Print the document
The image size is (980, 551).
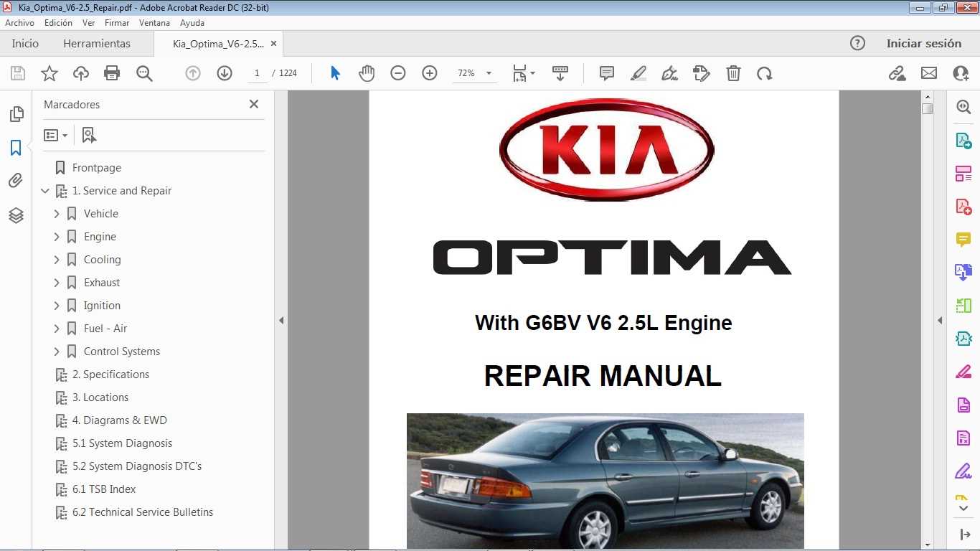112,73
